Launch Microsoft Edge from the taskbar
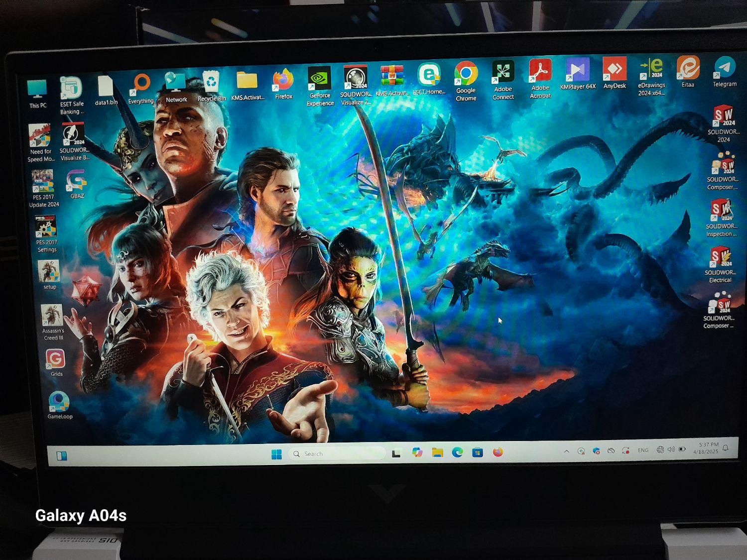The image size is (747, 560). point(458,452)
